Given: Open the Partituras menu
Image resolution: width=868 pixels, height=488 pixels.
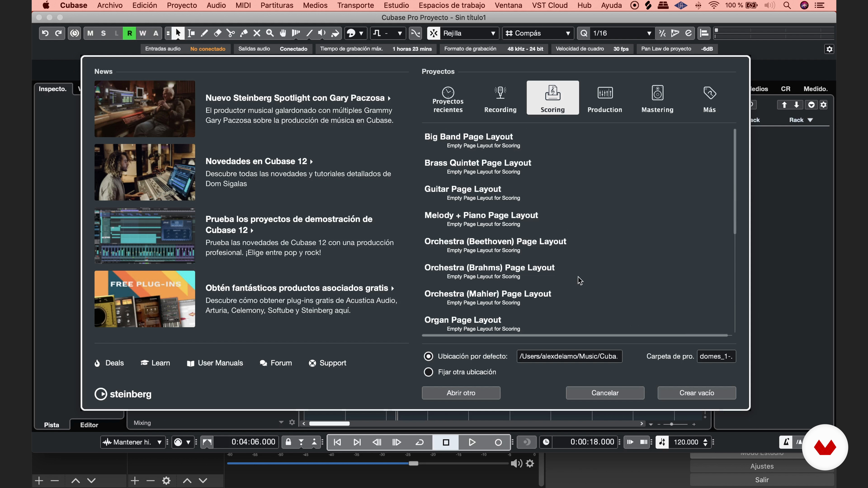Looking at the screenshot, I should (277, 5).
